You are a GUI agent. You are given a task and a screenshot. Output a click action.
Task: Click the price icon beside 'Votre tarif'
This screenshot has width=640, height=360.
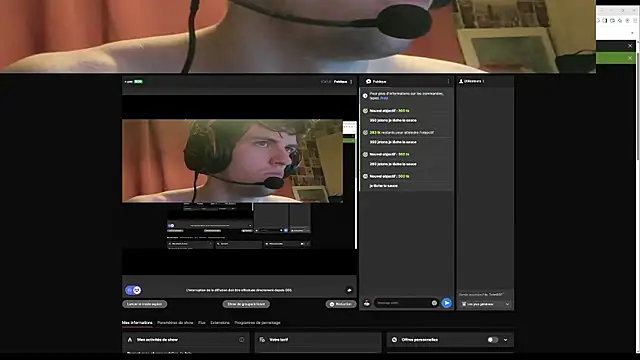(x=262, y=340)
